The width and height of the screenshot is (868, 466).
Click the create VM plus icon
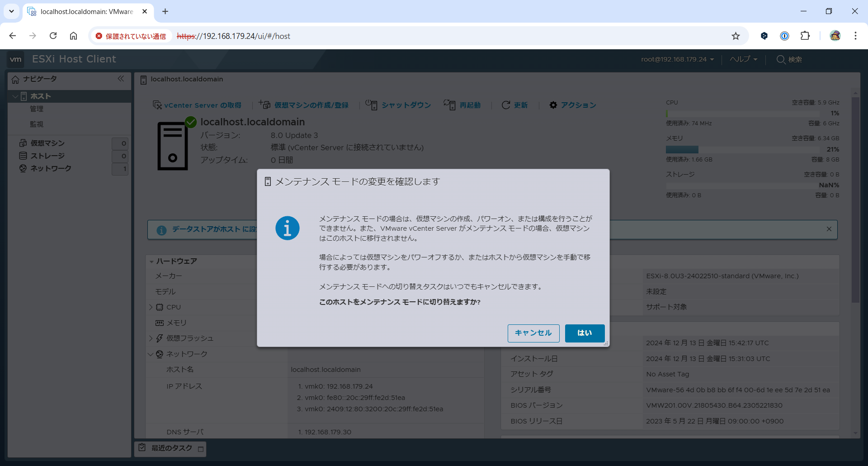(264, 105)
